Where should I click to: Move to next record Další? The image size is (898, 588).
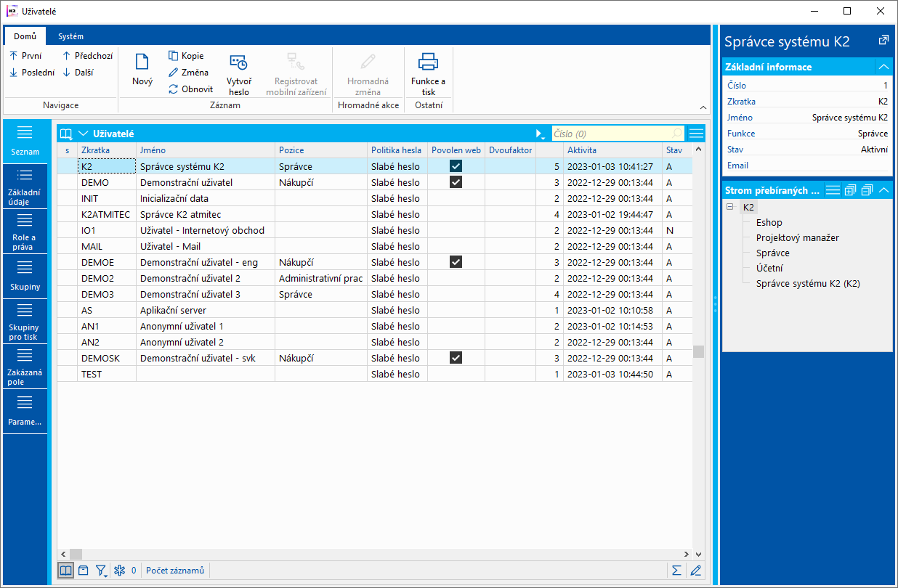tap(77, 73)
